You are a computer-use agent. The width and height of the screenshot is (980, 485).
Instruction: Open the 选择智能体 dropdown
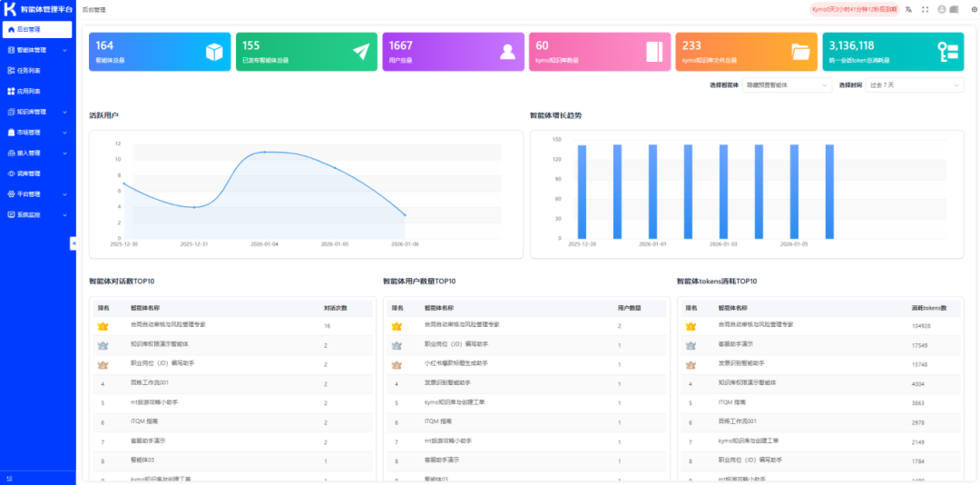click(x=786, y=84)
